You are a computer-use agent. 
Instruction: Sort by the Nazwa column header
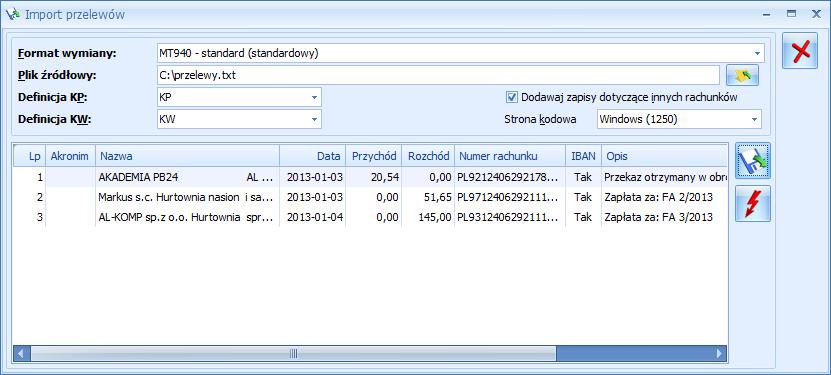[187, 156]
